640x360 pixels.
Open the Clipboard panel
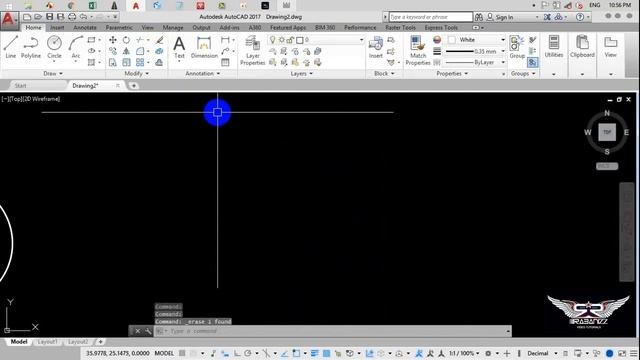tap(582, 47)
